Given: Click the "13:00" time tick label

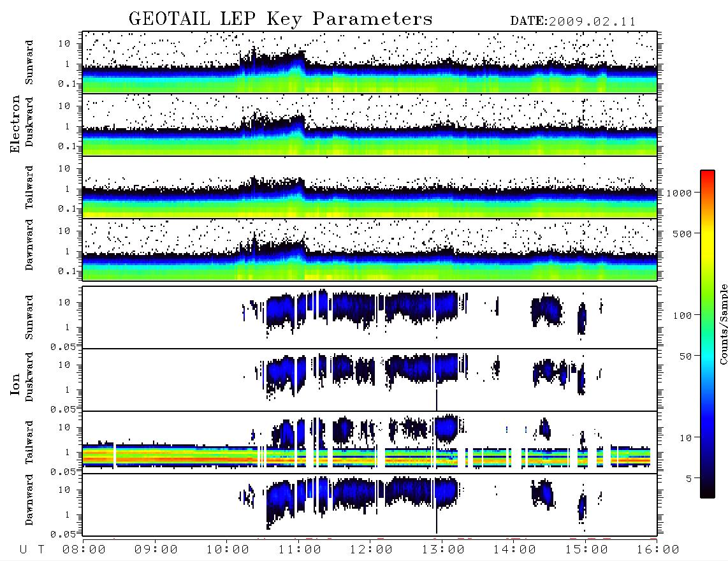Looking at the screenshot, I should (x=443, y=550).
